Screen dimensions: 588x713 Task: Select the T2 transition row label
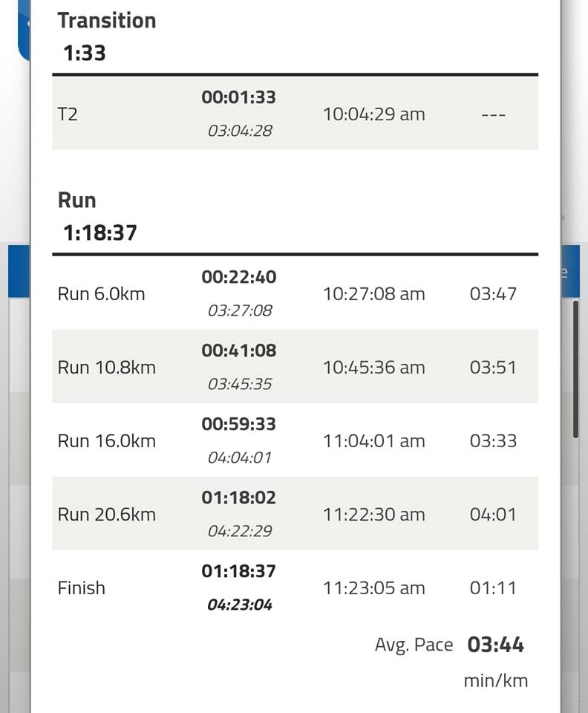click(68, 114)
